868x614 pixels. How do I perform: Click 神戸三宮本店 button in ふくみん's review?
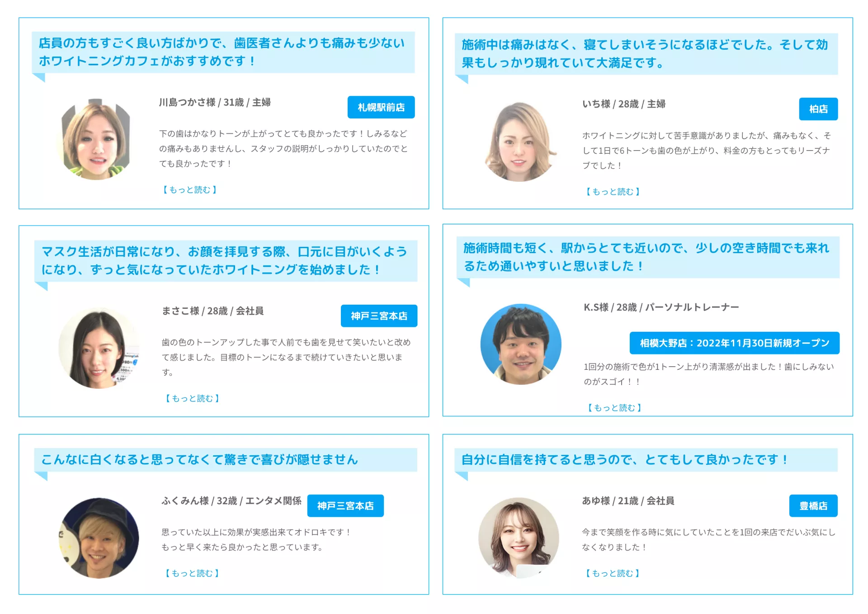tap(345, 505)
